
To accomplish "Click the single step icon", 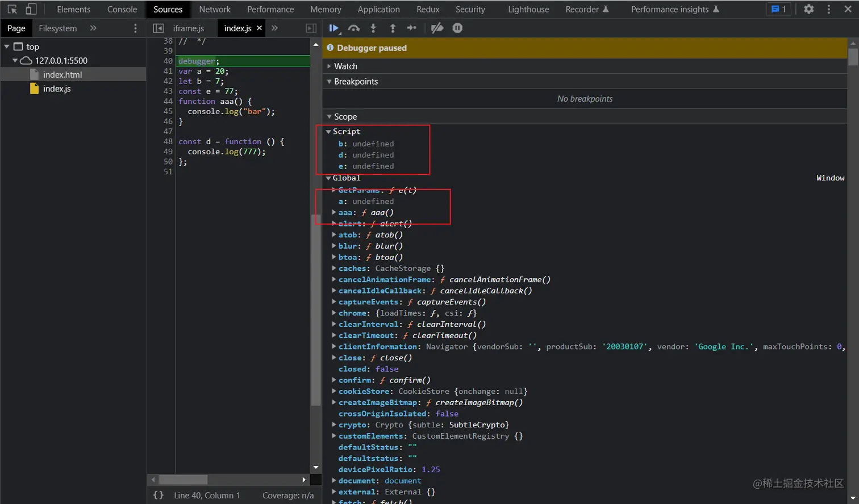I will pyautogui.click(x=412, y=28).
